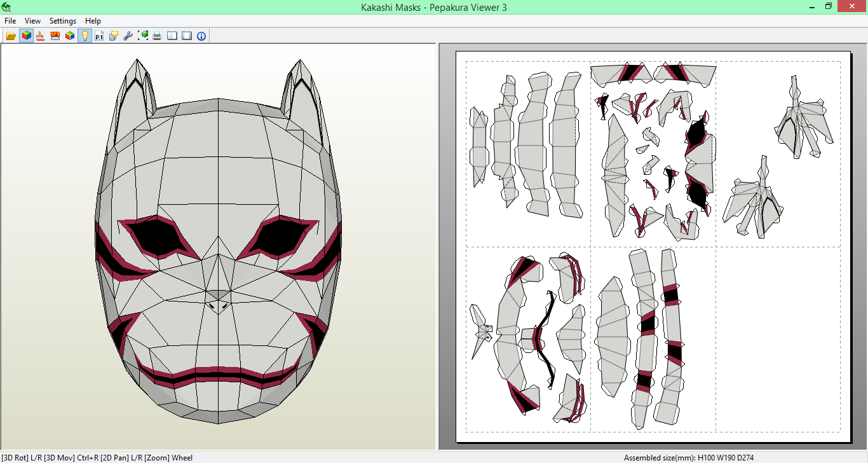Screen dimensions: 868x463
Task: Open the Help menu
Action: 93,21
